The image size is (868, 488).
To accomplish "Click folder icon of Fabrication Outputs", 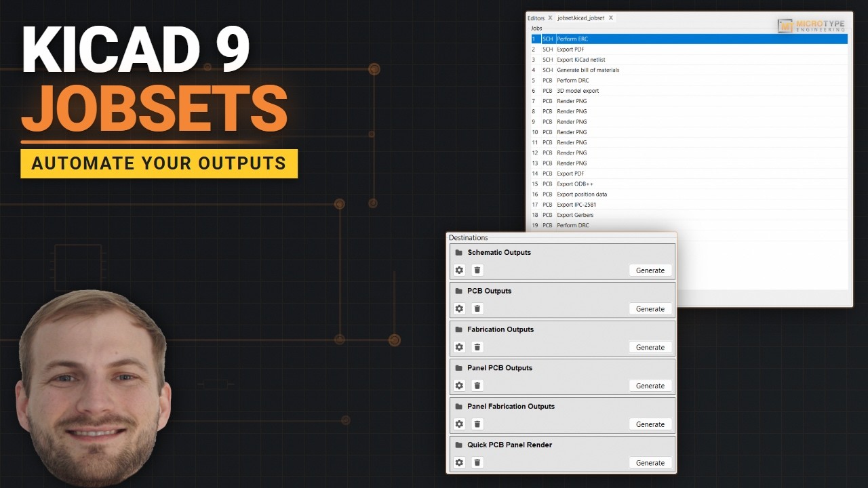I will pos(459,330).
